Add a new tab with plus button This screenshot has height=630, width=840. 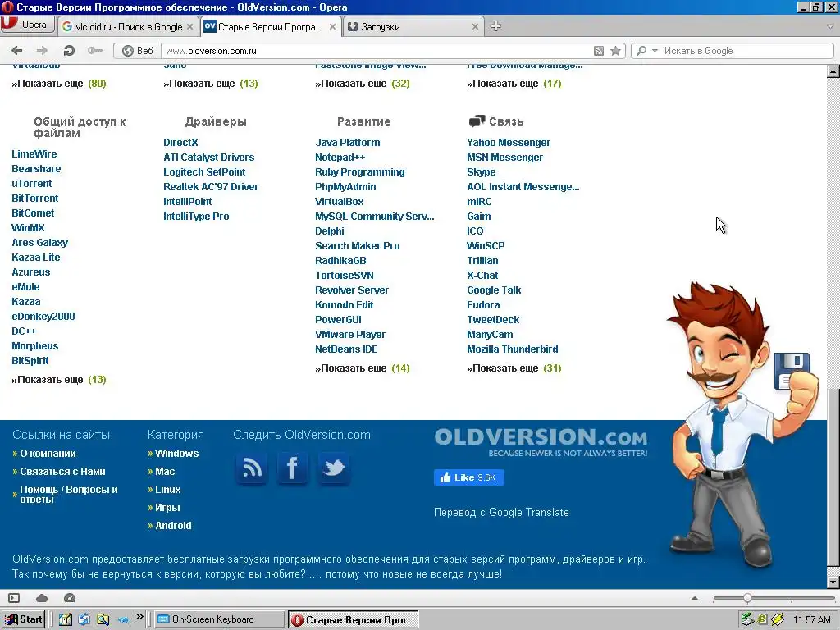[x=495, y=26]
